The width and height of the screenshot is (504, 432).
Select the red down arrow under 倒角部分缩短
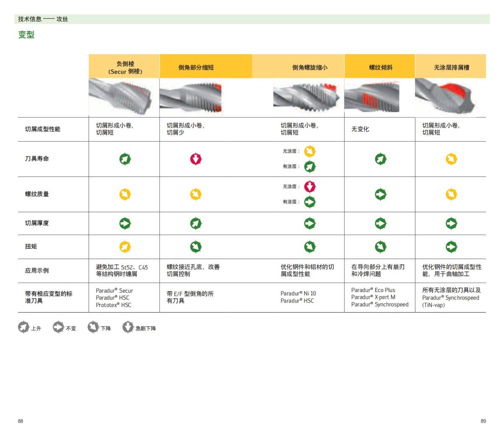point(196,160)
